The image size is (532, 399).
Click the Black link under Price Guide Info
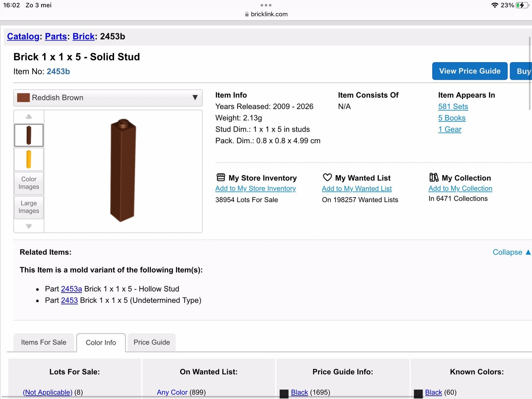(299, 392)
